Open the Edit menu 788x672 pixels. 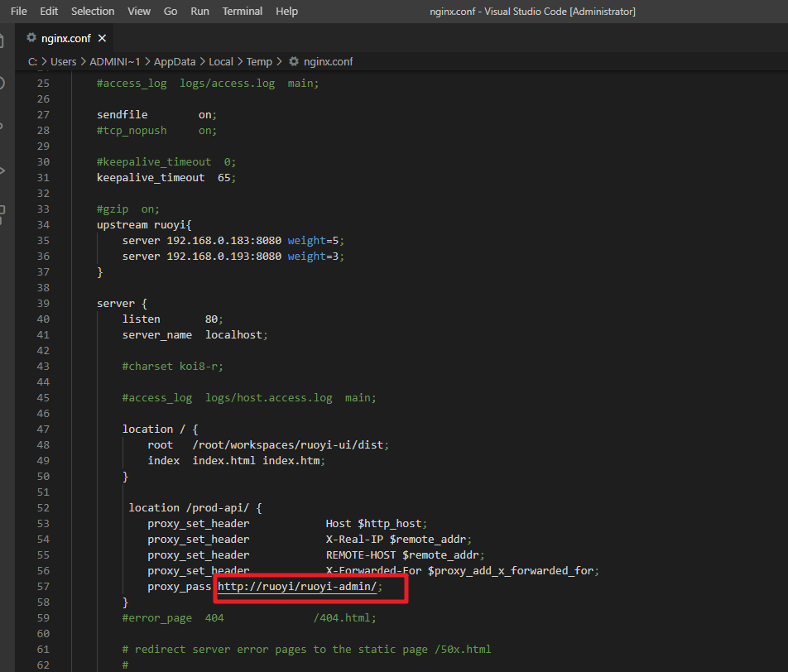point(49,11)
